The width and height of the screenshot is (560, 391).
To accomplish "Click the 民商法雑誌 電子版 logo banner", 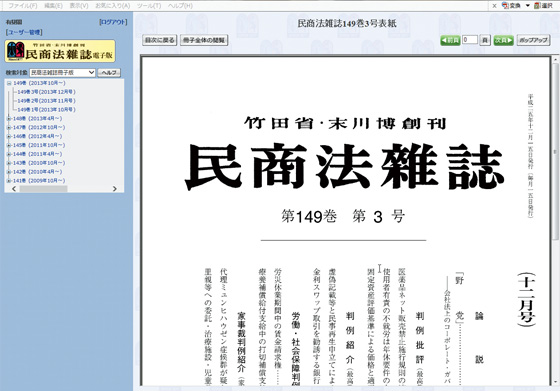I will pos(60,51).
